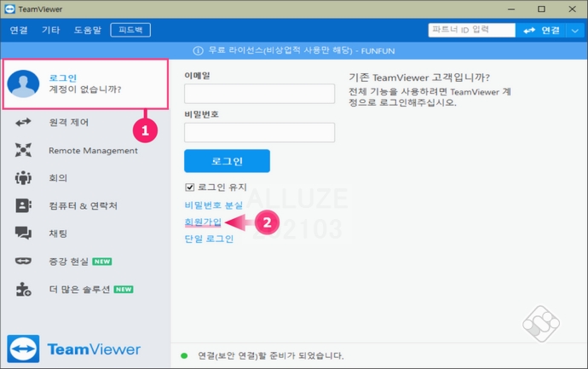588x369 pixels.
Task: Maximize the TeamViewer window
Action: (541, 9)
